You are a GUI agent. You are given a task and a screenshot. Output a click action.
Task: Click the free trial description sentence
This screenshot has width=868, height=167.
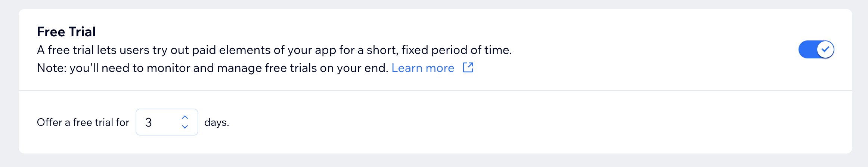pyautogui.click(x=274, y=50)
